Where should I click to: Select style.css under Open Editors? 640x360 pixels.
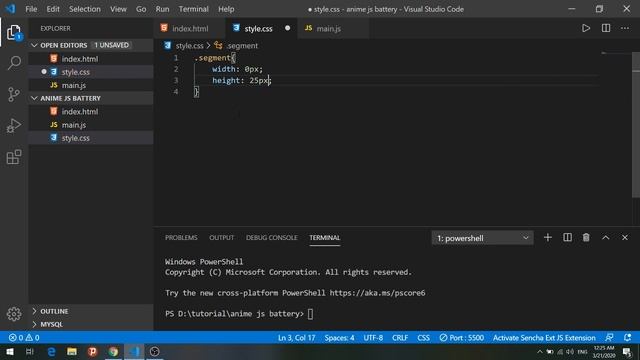91,72
